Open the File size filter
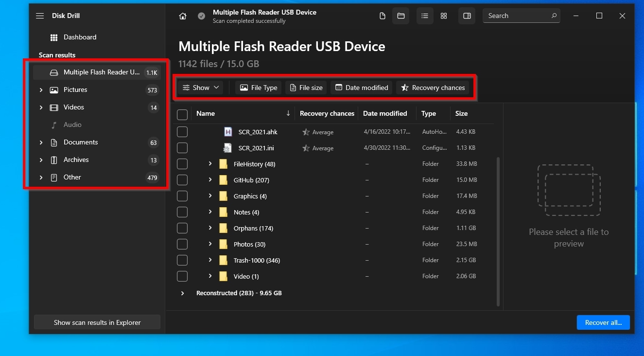The image size is (644, 356). tap(306, 88)
